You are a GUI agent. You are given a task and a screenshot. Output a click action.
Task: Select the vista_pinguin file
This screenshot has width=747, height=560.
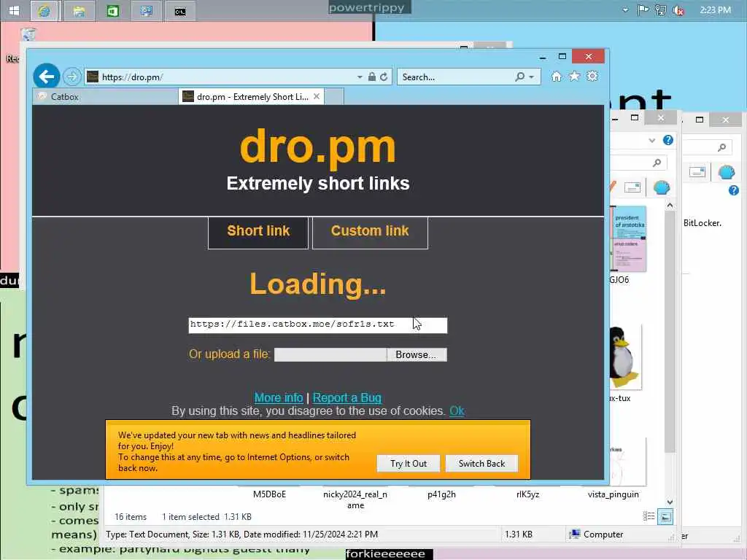pos(613,494)
